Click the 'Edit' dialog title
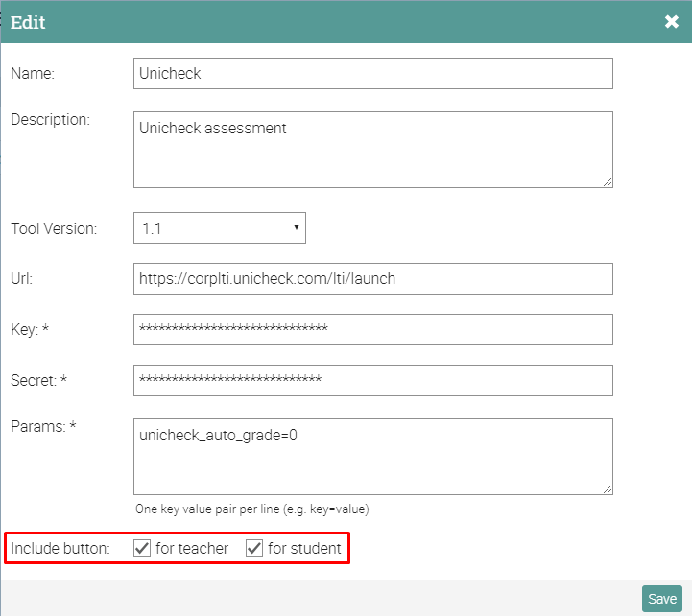692x616 pixels. click(28, 22)
